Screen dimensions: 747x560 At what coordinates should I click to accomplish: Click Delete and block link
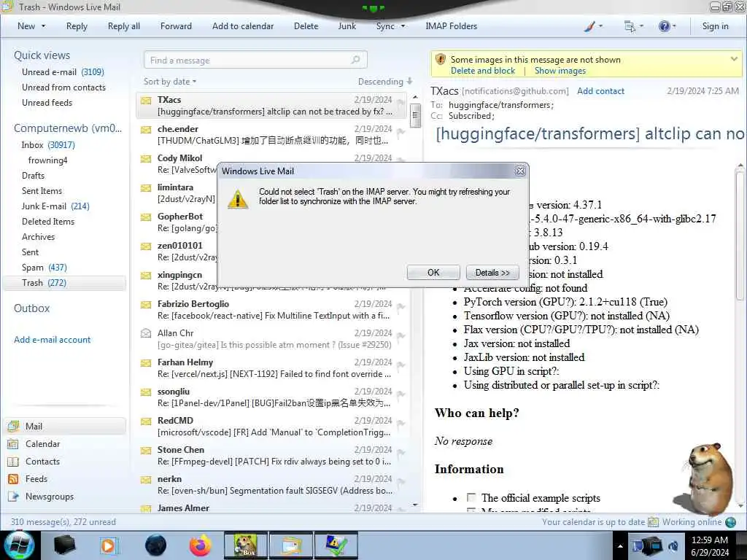point(483,71)
